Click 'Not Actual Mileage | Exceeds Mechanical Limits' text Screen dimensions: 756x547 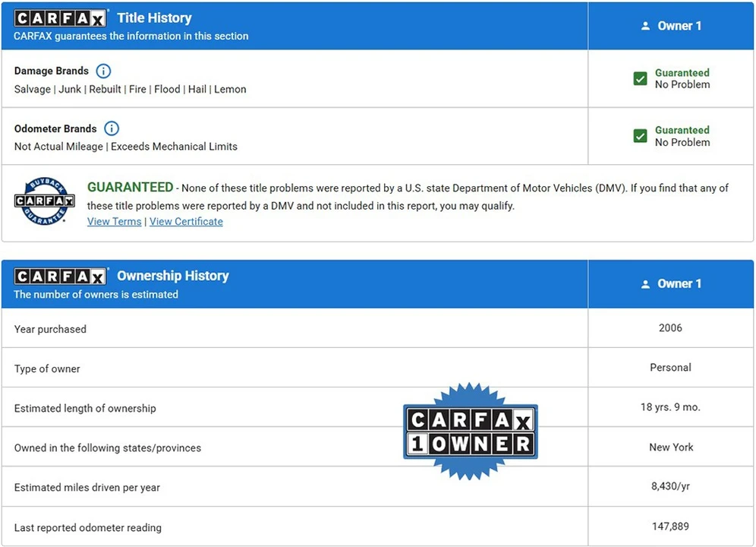tap(126, 147)
